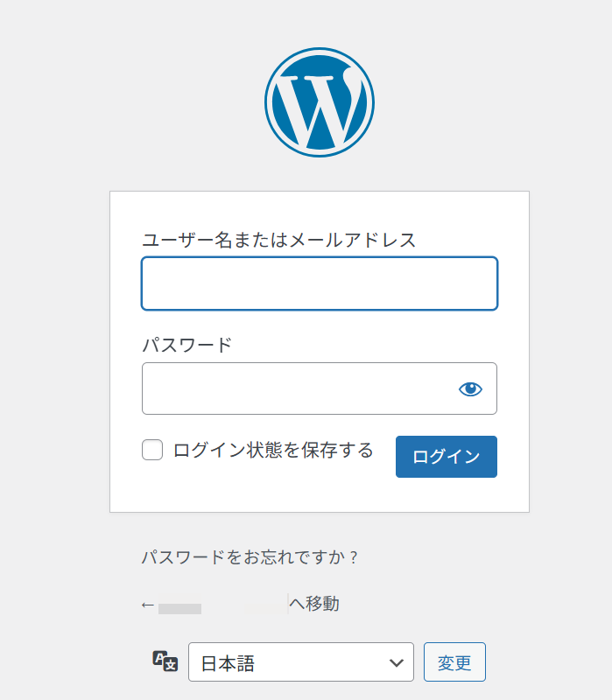Click the 日本語 text in language selector
Screen dimensions: 612x700
point(228,663)
